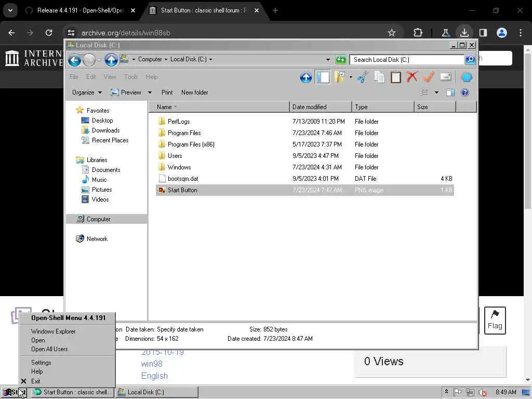Select Pictures library
532x399 pixels.
point(97,189)
